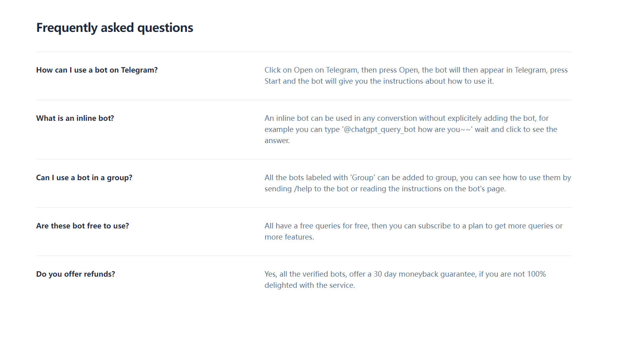Click "more features." in the pricing answer

coord(289,237)
